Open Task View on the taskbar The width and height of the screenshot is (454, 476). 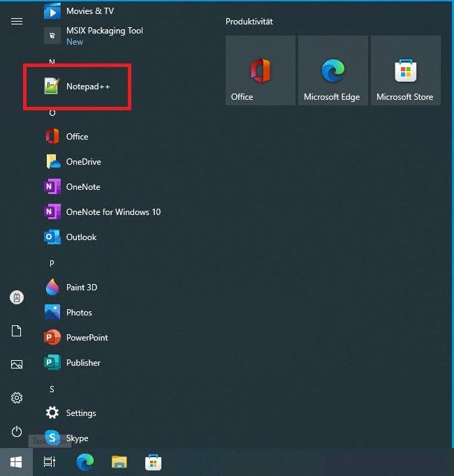coord(50,462)
